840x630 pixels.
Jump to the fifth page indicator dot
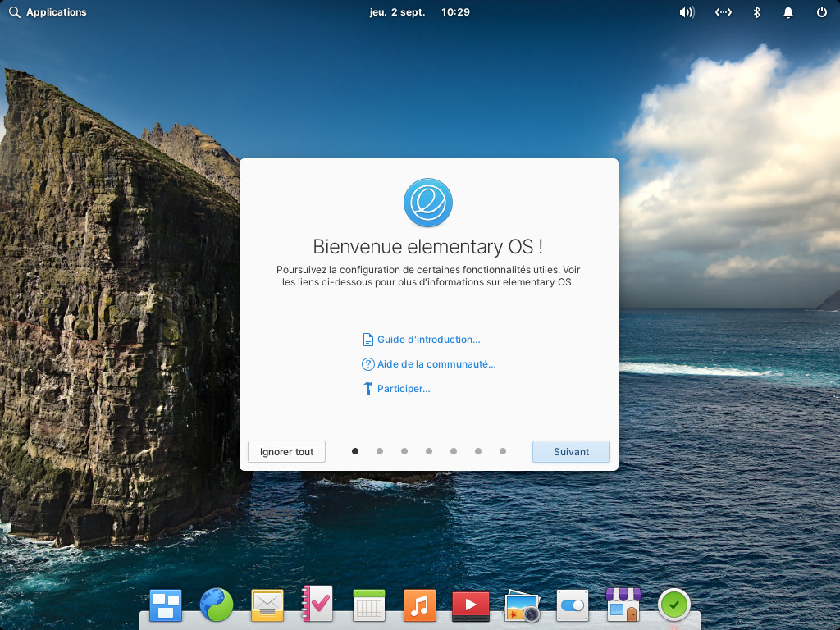[454, 451]
